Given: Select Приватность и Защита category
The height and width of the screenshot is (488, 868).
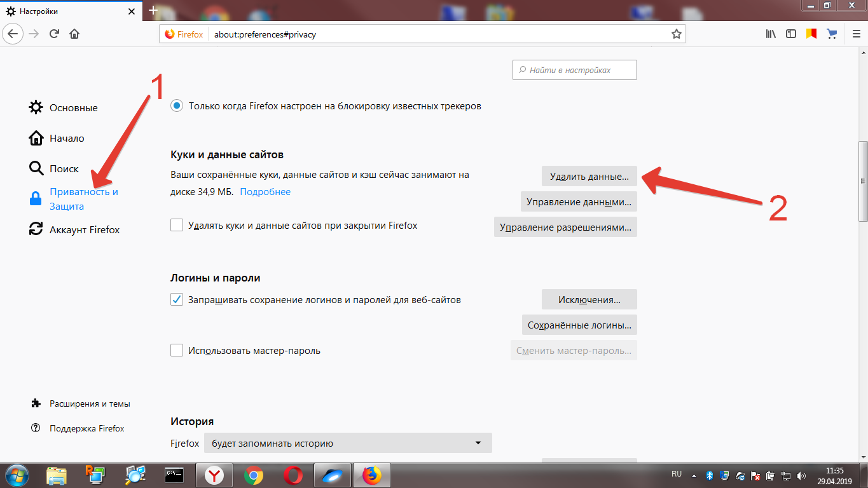Looking at the screenshot, I should click(x=74, y=199).
